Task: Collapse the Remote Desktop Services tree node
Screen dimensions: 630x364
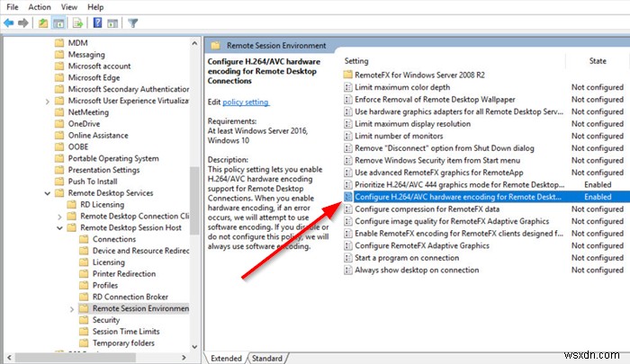Action: [x=48, y=193]
